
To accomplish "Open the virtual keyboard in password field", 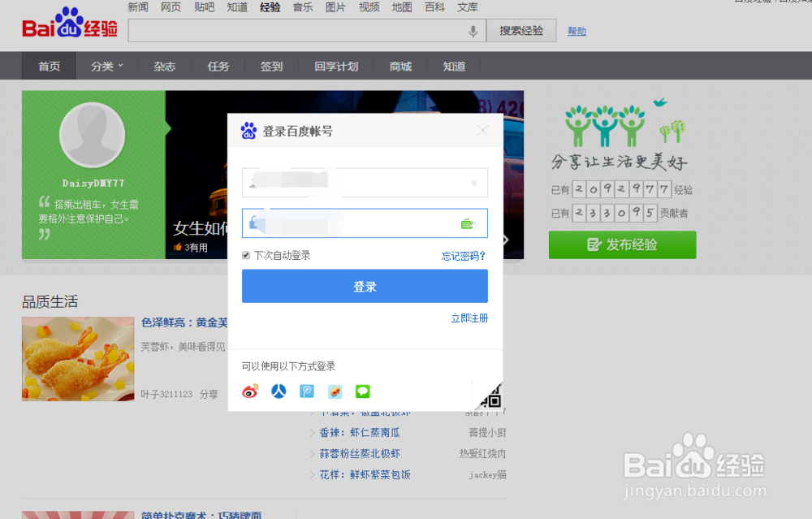I will pos(467,223).
